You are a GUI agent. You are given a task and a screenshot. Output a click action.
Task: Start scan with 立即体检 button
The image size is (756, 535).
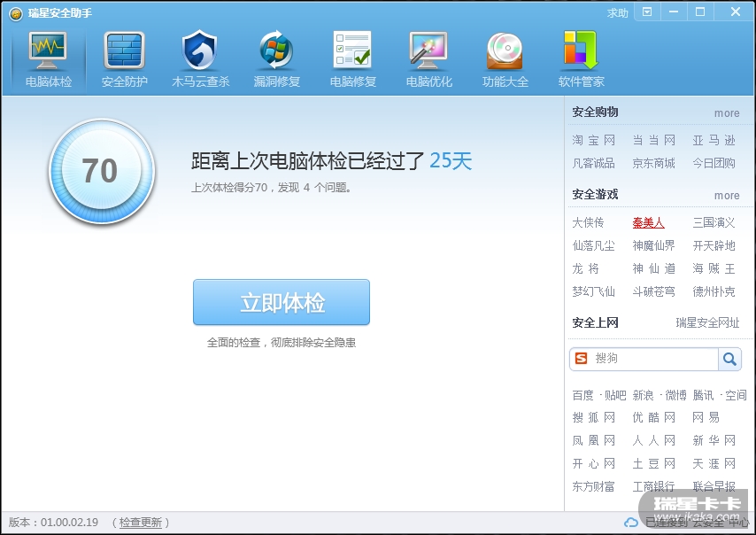[x=282, y=302]
